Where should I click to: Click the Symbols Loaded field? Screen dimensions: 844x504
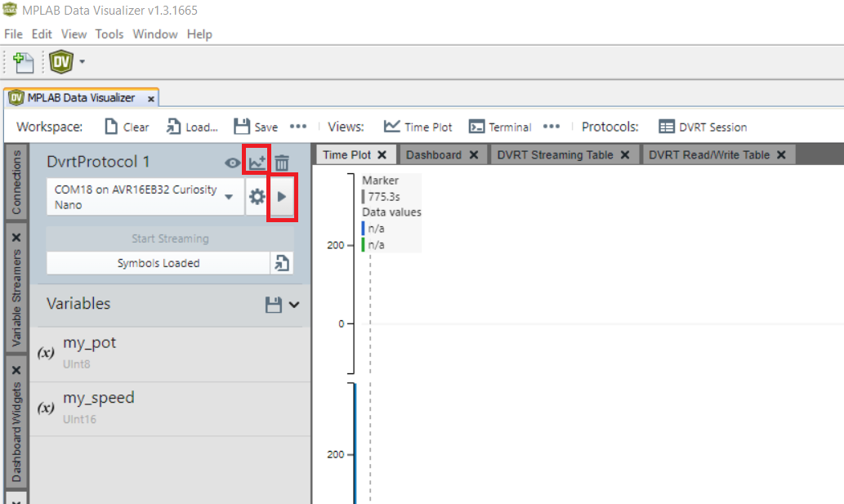point(159,263)
